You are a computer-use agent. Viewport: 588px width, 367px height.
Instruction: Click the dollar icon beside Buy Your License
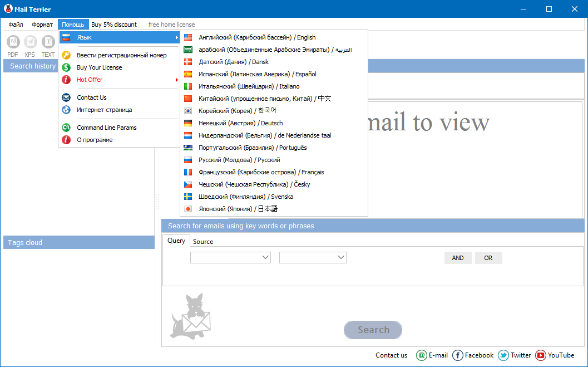pyautogui.click(x=66, y=67)
